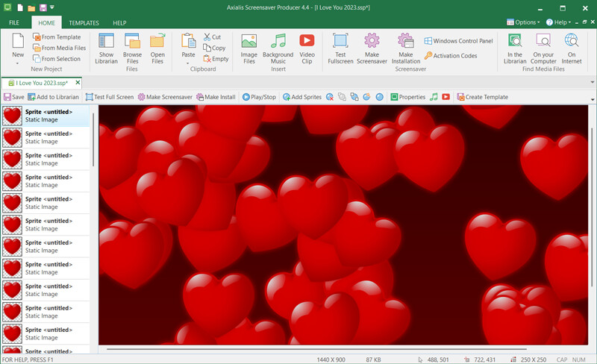Viewport: 597px width, 364px height.
Task: Open Windows Control Panel link
Action: 458,41
